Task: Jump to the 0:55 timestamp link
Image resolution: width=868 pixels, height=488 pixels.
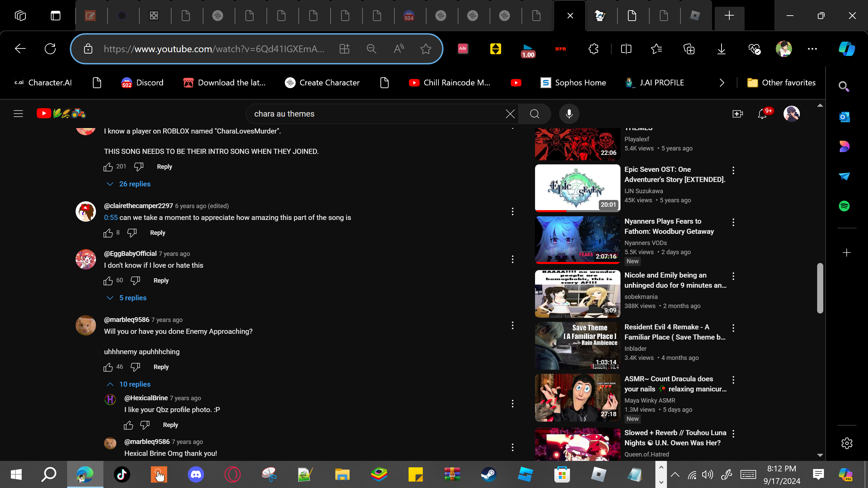Action: pyautogui.click(x=111, y=218)
